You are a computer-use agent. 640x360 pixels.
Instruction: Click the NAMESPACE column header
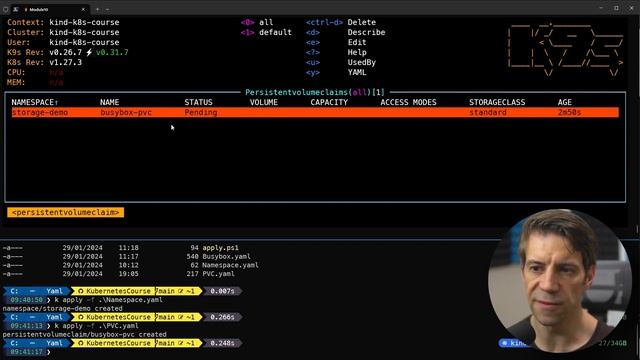35,102
